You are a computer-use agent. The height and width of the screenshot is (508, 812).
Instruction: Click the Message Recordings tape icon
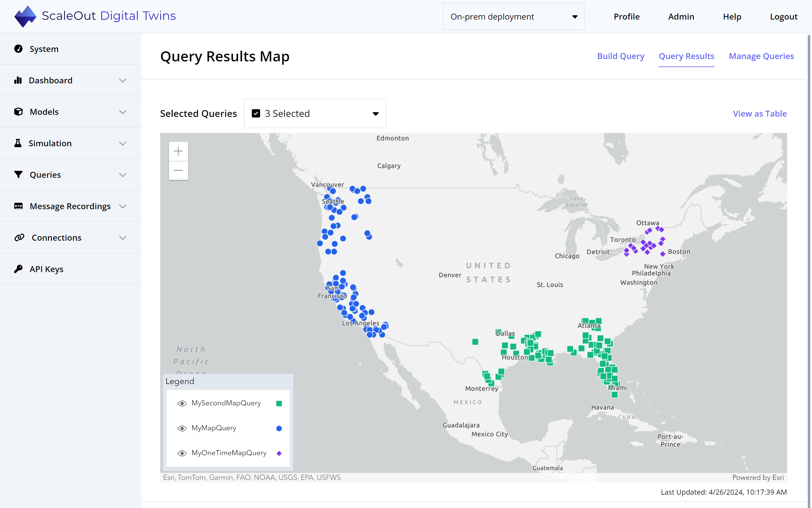[x=18, y=206]
